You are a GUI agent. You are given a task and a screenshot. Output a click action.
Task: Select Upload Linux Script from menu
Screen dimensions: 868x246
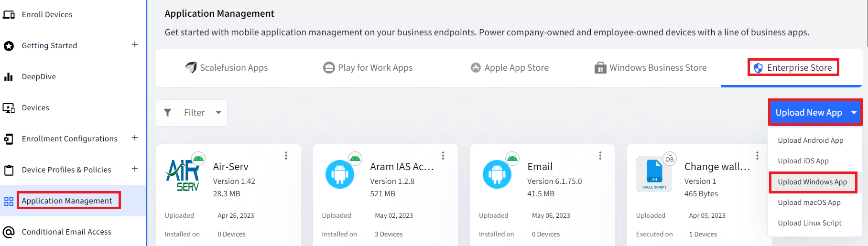tap(810, 223)
